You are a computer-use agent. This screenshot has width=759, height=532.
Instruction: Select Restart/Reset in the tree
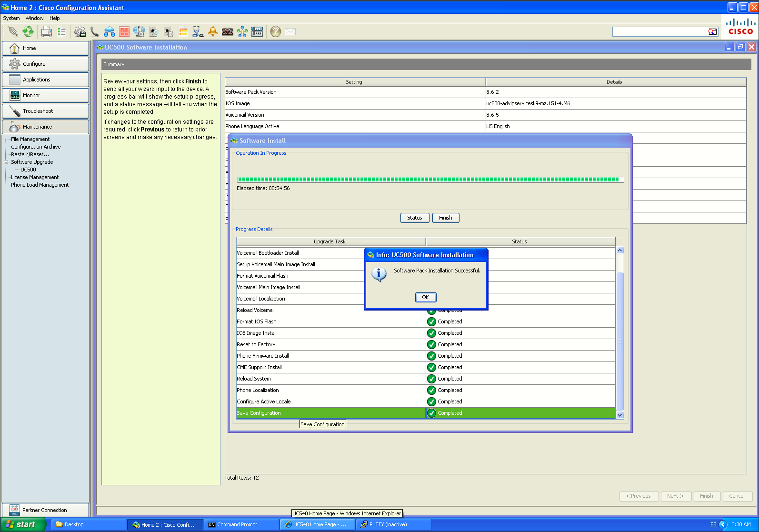(x=30, y=154)
